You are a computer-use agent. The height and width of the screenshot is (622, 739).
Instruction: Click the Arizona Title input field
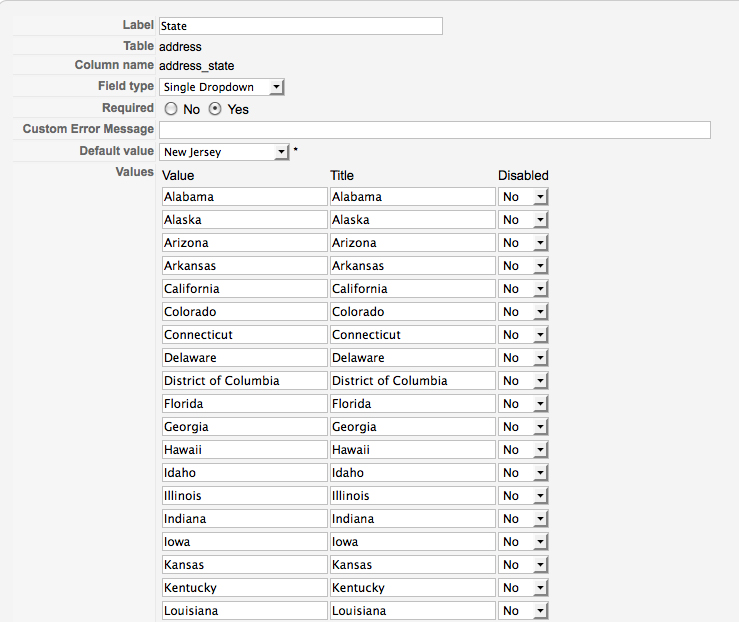click(x=412, y=243)
